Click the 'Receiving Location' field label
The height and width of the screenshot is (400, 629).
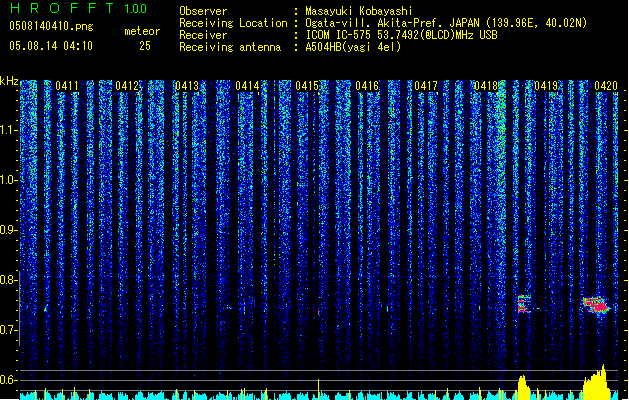(x=233, y=23)
